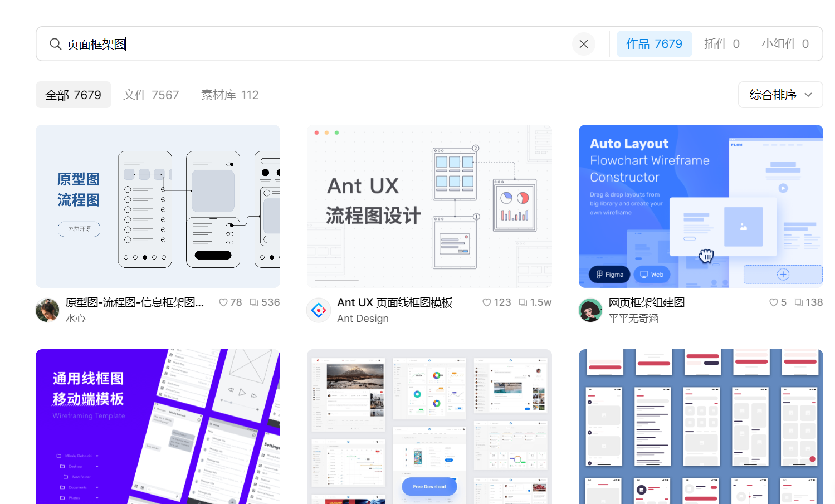Open author name 水心

coord(75,319)
